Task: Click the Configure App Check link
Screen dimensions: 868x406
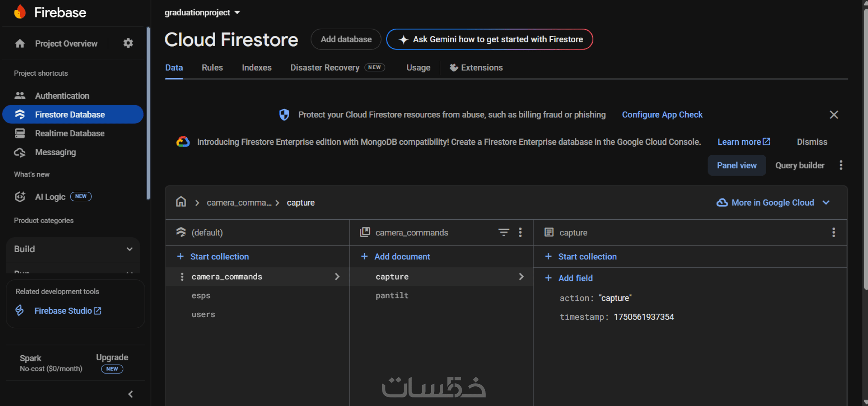Action: point(662,115)
